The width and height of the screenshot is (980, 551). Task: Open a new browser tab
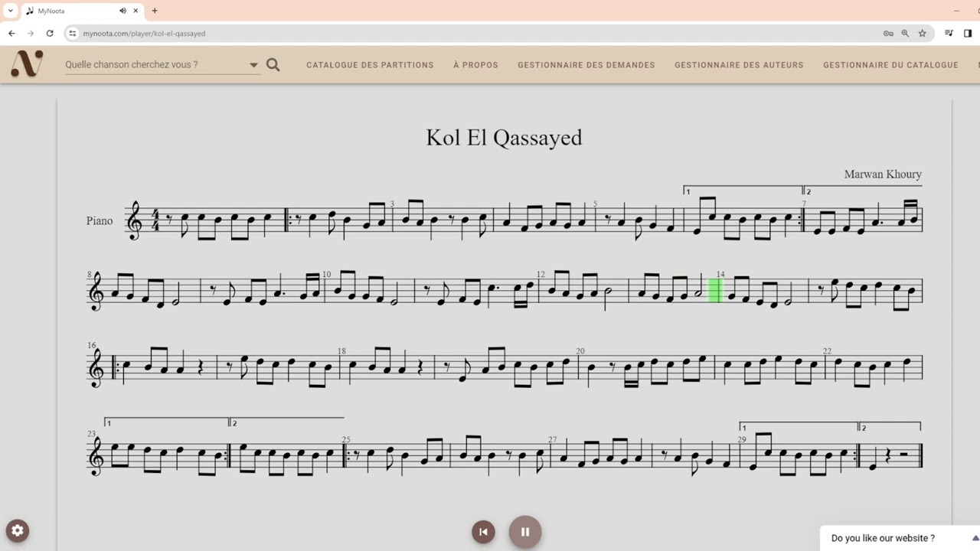click(155, 11)
